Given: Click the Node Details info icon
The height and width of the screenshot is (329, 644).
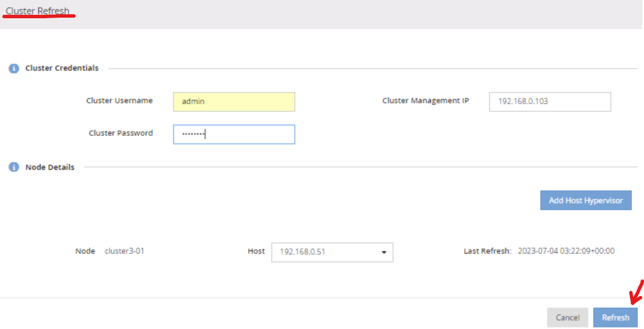Looking at the screenshot, I should tap(14, 168).
